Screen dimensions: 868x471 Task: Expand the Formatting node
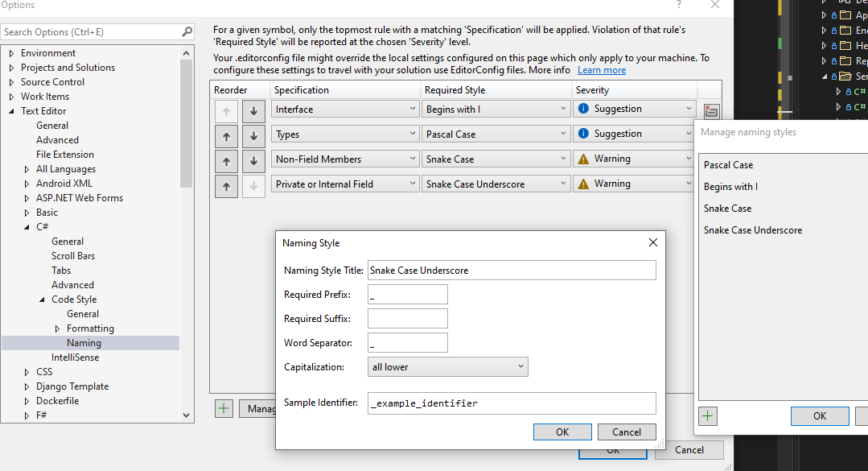tap(57, 328)
